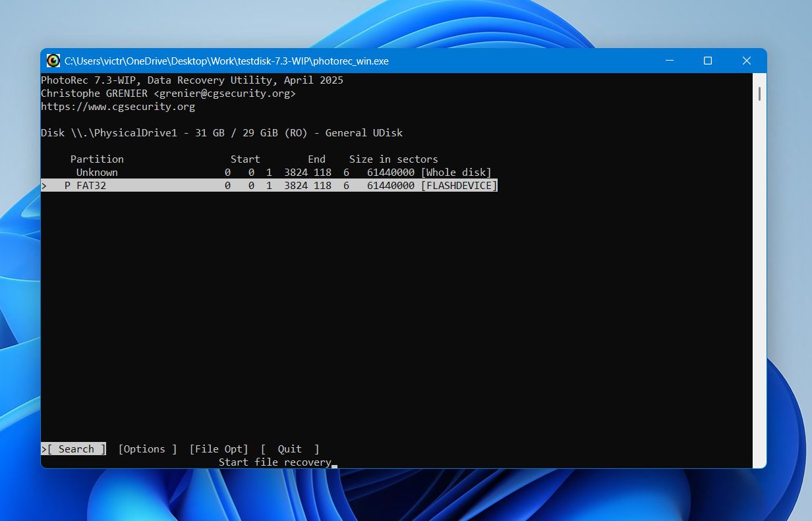Screen dimensions: 812x521
Task: Minimize the photorec_win.exe window
Action: 669,61
